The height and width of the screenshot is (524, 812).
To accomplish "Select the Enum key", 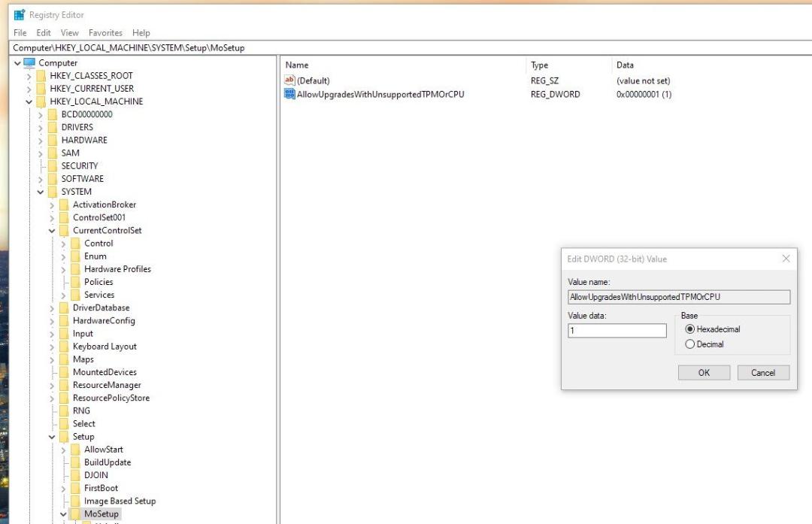I will pyautogui.click(x=95, y=256).
